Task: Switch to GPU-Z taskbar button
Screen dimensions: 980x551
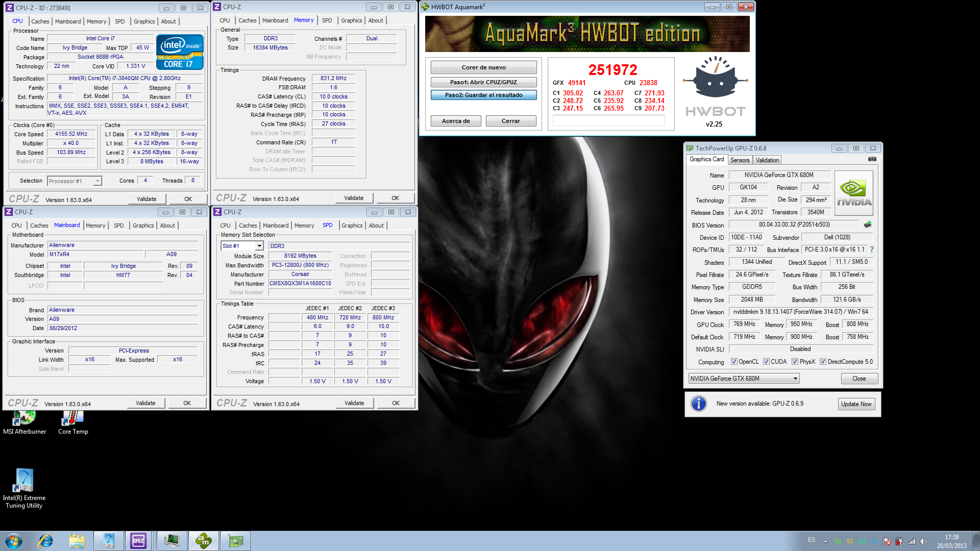Action: (x=235, y=541)
